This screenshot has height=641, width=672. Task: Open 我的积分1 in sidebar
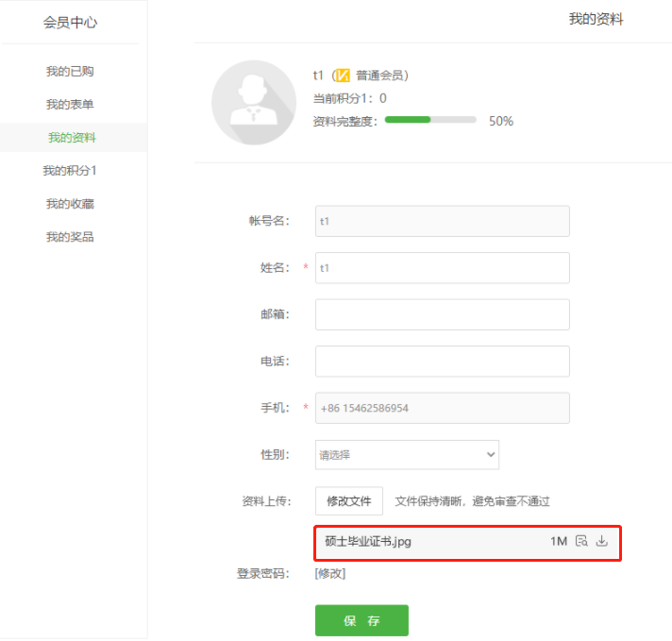70,171
